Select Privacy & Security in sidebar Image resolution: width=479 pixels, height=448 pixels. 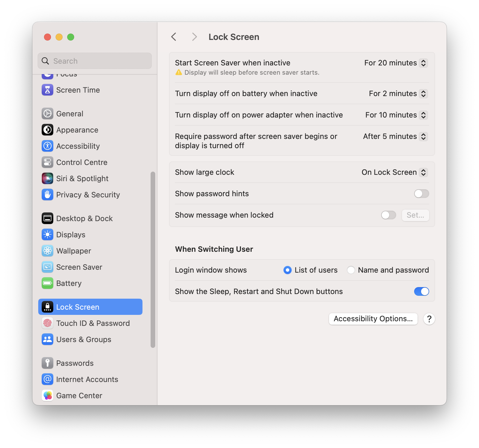[x=90, y=195]
